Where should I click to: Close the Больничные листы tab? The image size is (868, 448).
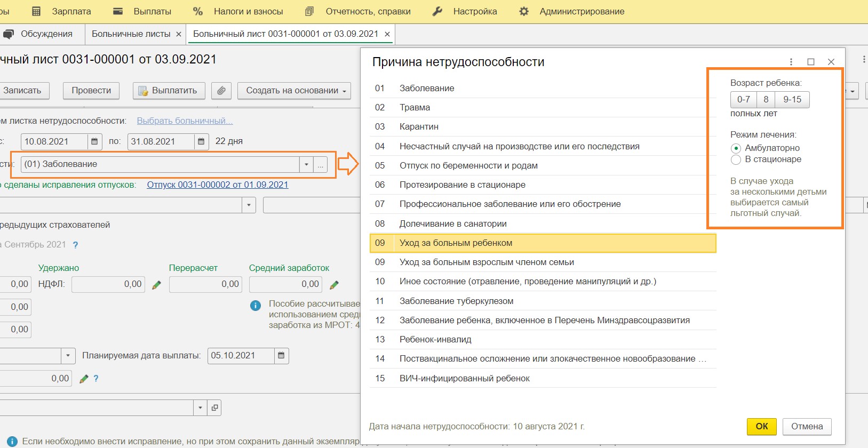179,34
